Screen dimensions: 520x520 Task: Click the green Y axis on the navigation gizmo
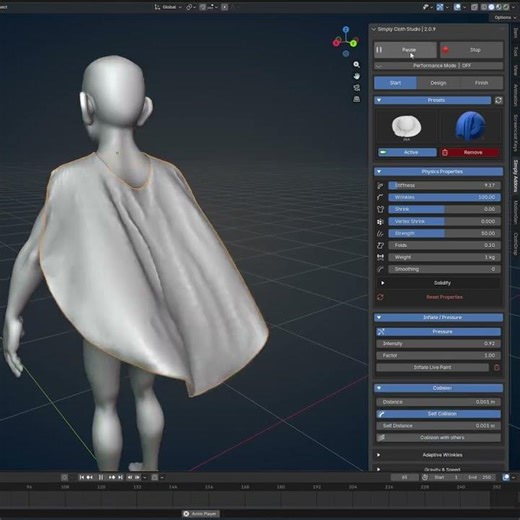[x=354, y=43]
